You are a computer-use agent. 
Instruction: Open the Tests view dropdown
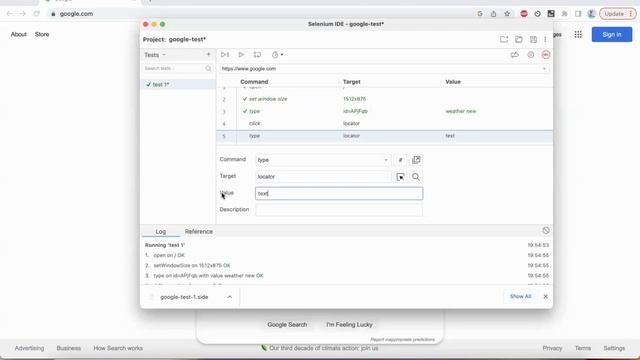(155, 55)
